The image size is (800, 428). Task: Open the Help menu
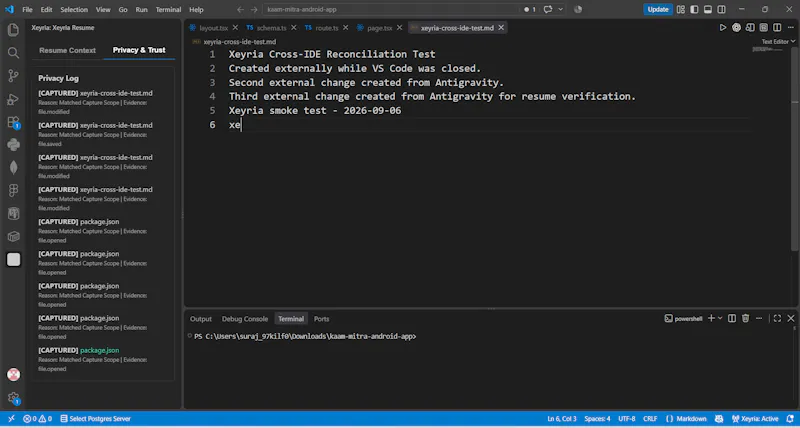click(196, 9)
